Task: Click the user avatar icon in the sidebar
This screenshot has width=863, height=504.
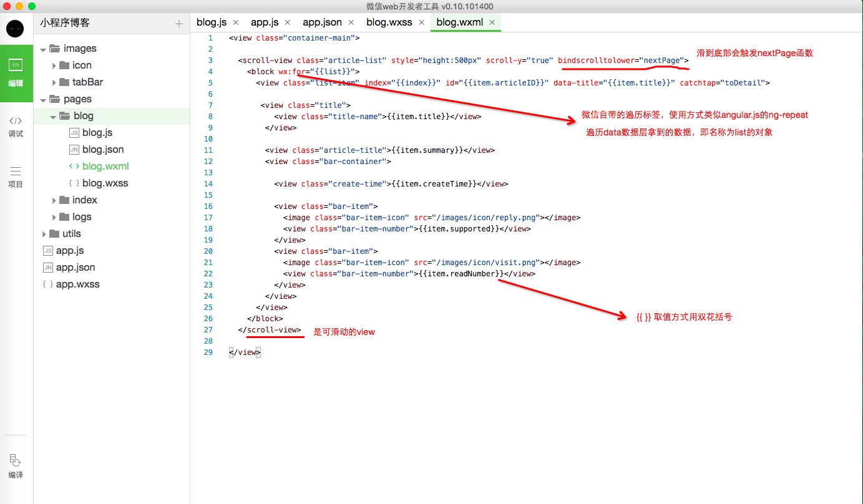Action: (x=16, y=29)
